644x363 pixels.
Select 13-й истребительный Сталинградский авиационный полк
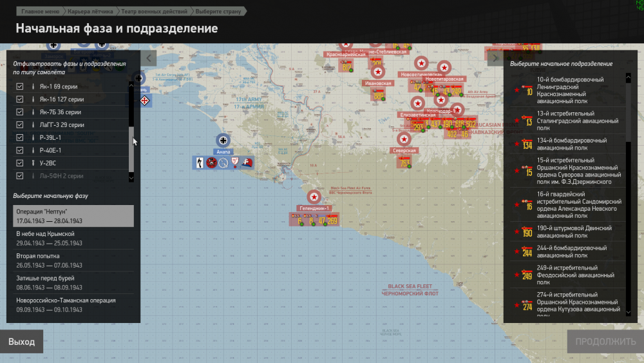point(568,121)
